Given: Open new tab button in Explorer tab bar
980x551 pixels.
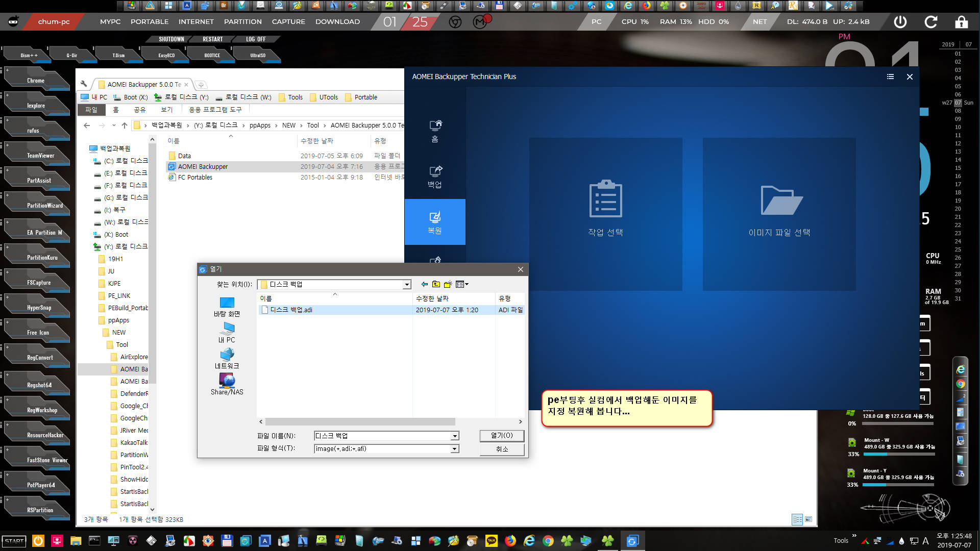Looking at the screenshot, I should pos(201,85).
